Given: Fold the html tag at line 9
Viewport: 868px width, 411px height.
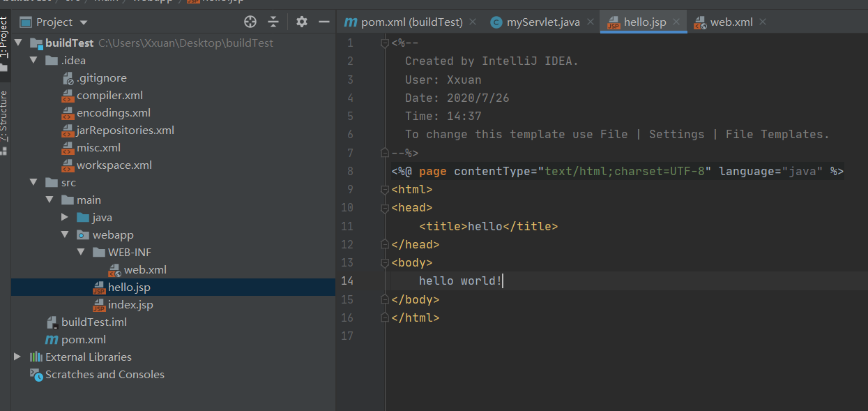Looking at the screenshot, I should 385,190.
